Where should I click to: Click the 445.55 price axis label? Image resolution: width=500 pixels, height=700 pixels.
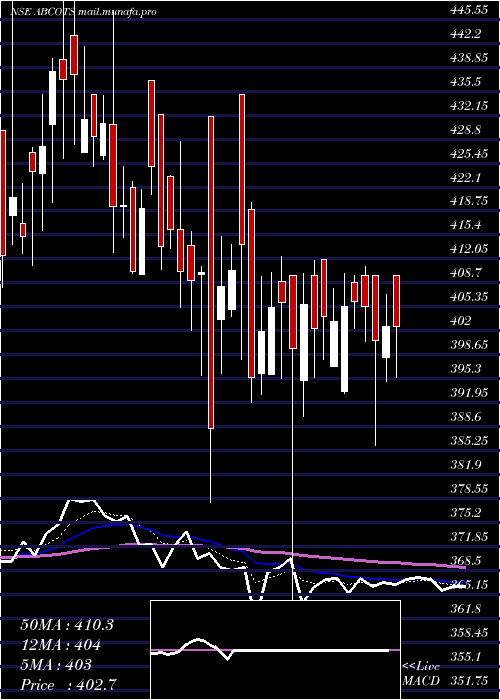(x=469, y=10)
